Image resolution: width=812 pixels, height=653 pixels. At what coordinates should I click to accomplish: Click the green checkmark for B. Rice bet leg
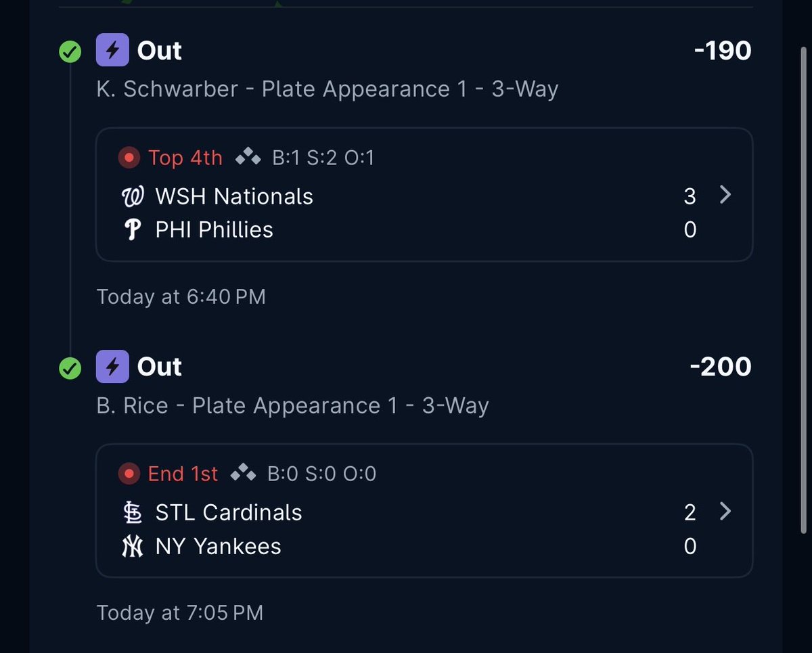(x=70, y=368)
